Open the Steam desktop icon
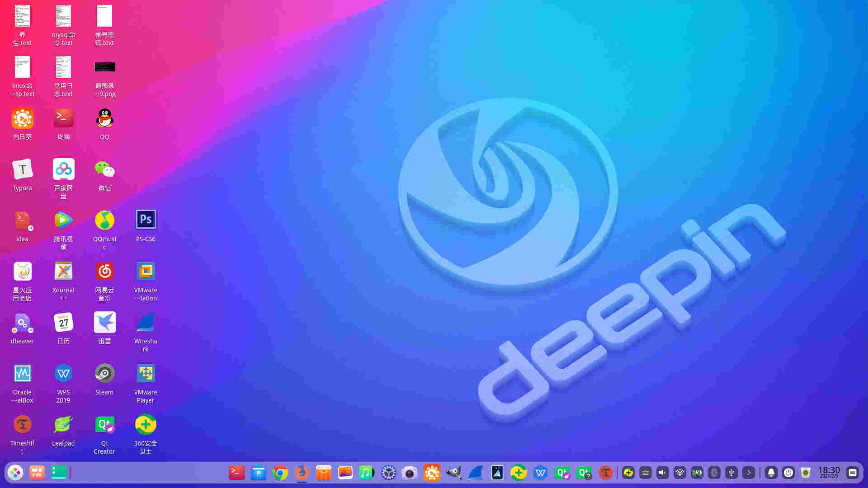The image size is (868, 488). [x=104, y=374]
